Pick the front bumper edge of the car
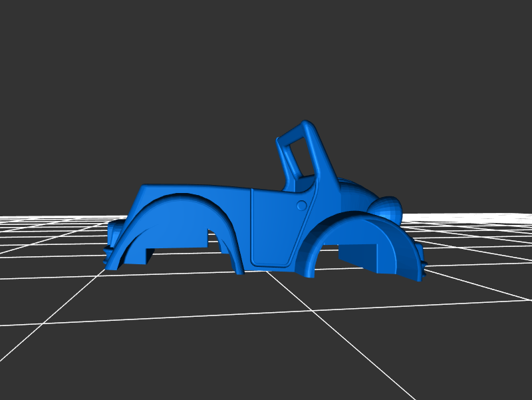The width and height of the screenshot is (532, 400). click(x=422, y=268)
